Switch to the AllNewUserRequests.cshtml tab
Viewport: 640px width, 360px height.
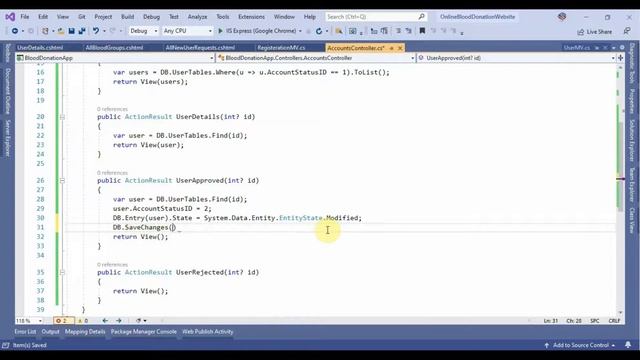pos(200,48)
